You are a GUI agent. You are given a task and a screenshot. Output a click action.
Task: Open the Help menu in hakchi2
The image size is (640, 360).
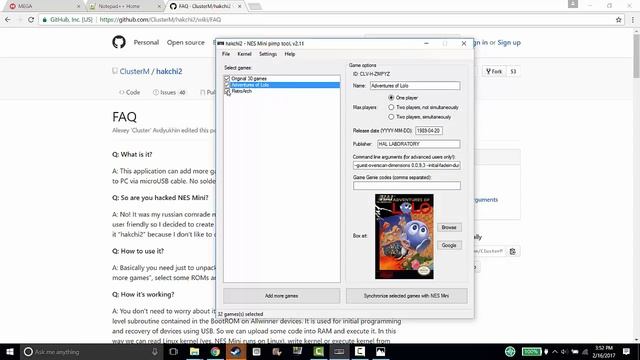pyautogui.click(x=290, y=54)
